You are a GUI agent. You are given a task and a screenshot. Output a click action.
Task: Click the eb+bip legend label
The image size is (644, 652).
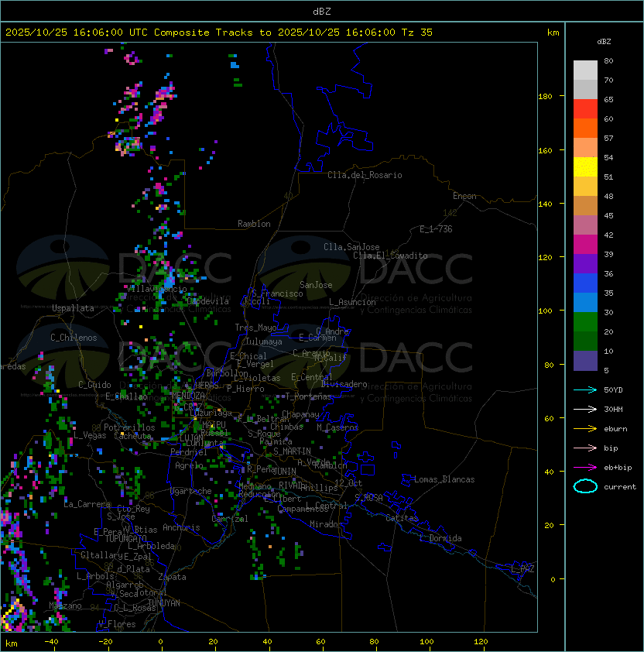[x=618, y=468]
